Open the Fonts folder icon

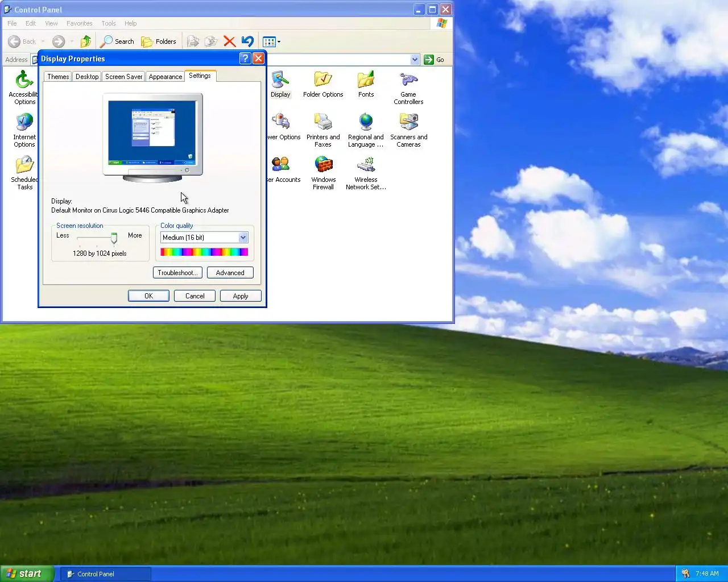point(366,84)
